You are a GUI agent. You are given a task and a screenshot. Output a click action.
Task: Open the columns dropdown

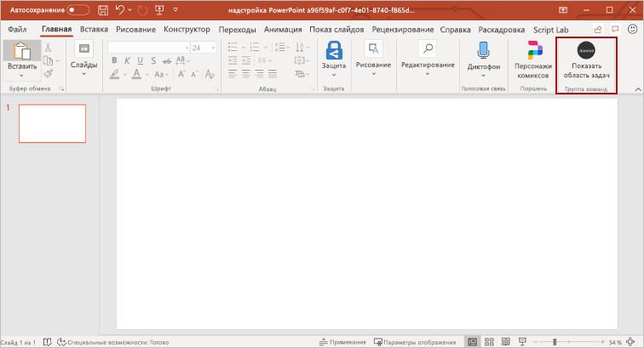264,60
